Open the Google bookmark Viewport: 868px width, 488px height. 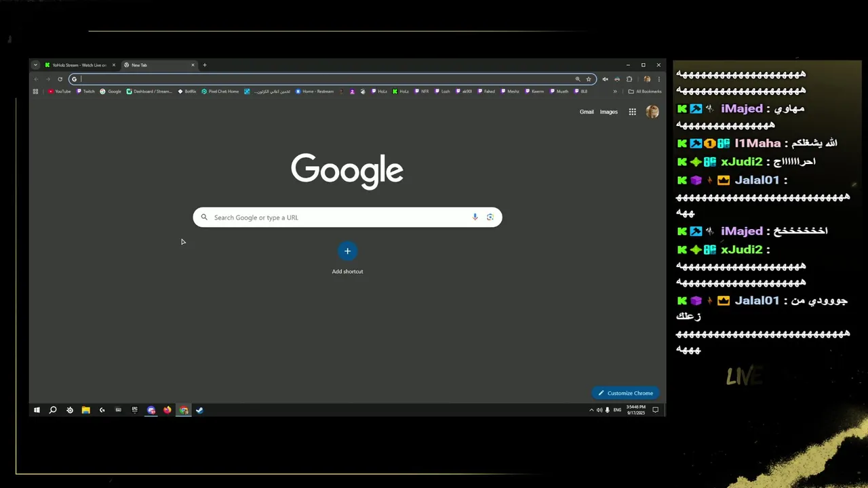click(111, 91)
